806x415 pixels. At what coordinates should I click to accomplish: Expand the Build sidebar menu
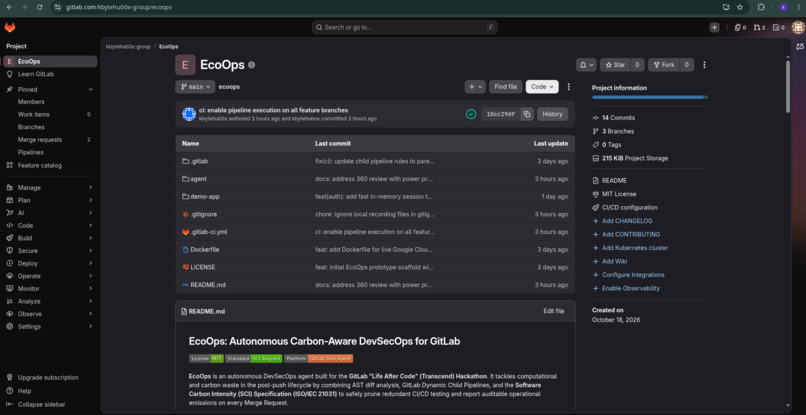click(49, 238)
